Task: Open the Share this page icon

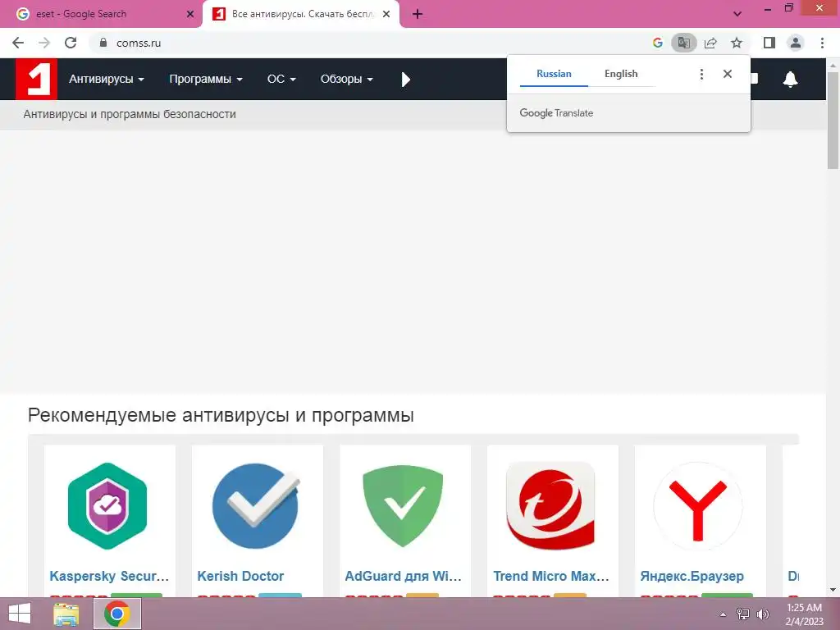Action: pyautogui.click(x=710, y=43)
